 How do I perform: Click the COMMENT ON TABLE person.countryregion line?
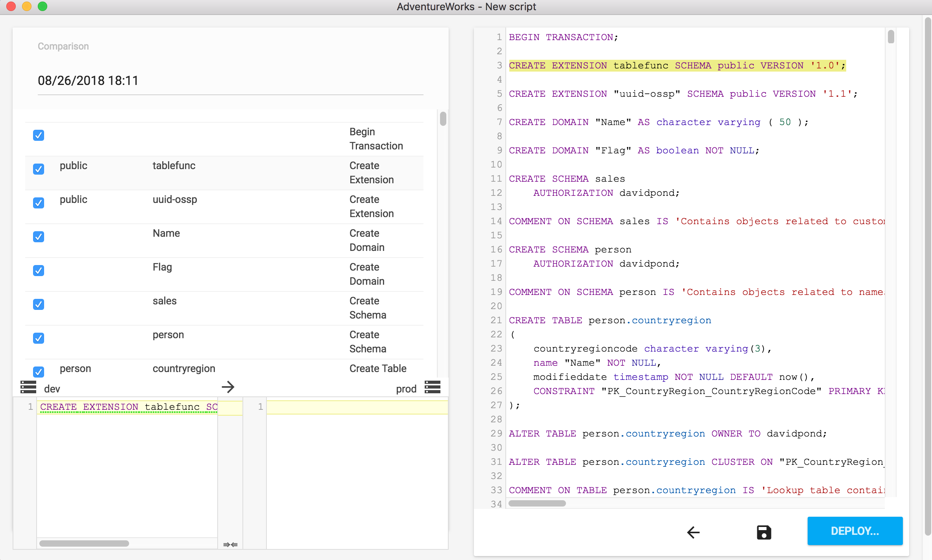[x=697, y=490]
